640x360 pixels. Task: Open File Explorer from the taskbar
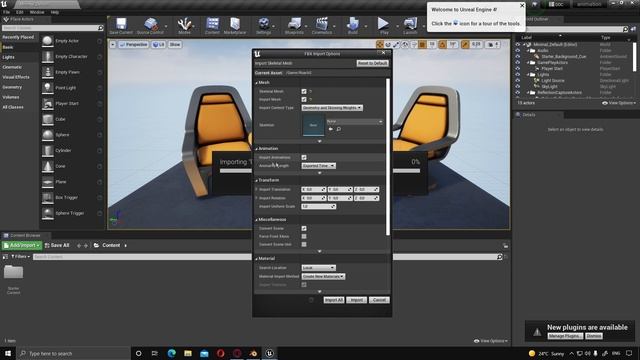(188, 353)
